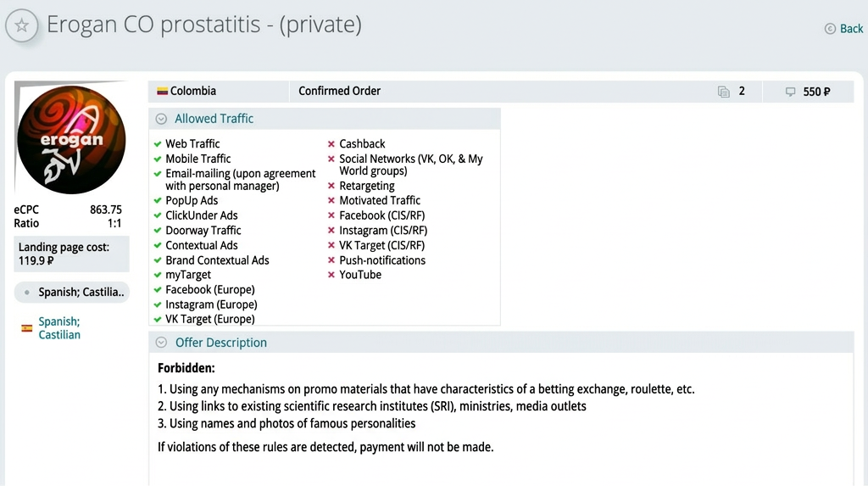Image resolution: width=868 pixels, height=486 pixels.
Task: Click the cross beside VK Target (CIS/RF)
Action: (x=331, y=245)
